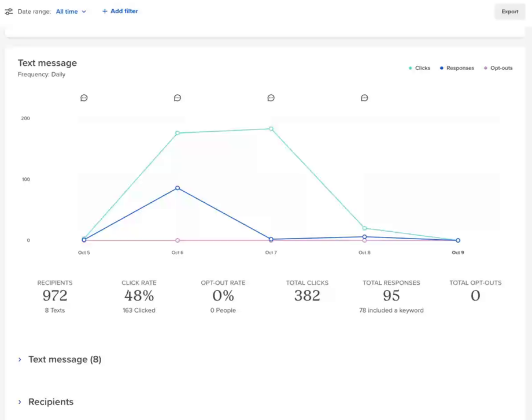Click the Opt-outs data point on Oct 6

[x=178, y=240]
